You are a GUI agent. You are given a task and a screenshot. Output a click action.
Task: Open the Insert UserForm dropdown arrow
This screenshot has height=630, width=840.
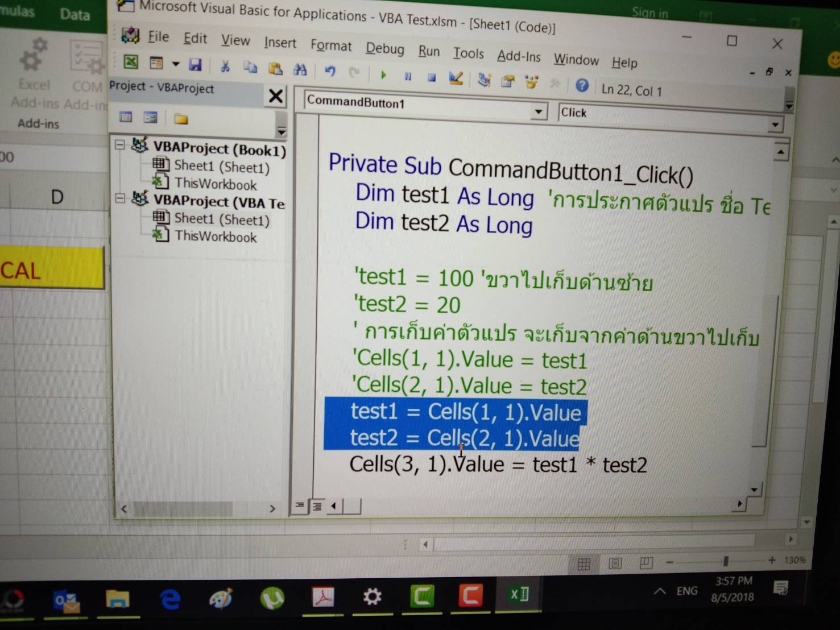(175, 64)
